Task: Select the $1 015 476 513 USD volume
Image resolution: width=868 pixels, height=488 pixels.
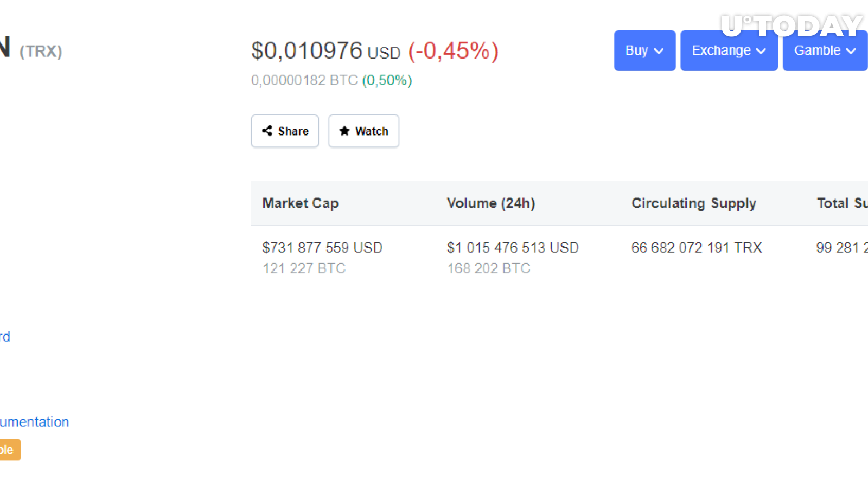Action: [x=513, y=248]
